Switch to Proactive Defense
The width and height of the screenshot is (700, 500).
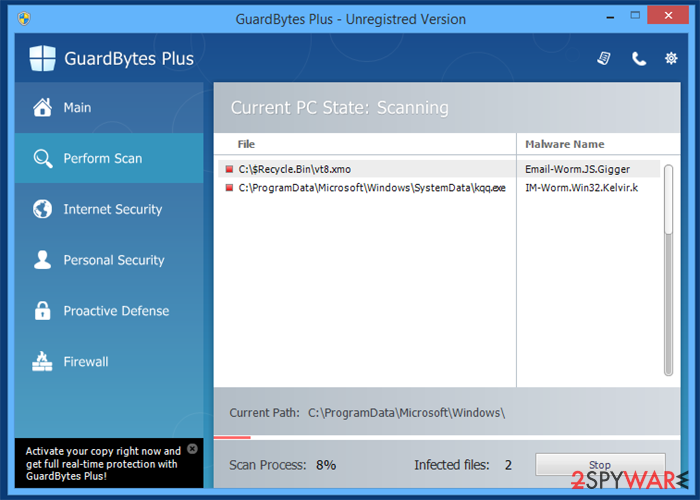tap(109, 311)
